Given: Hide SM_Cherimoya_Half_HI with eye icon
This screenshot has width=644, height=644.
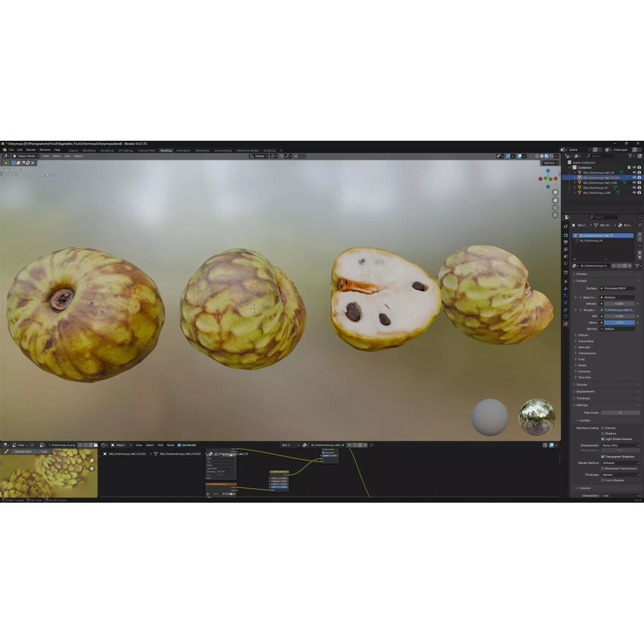Looking at the screenshot, I should click(x=634, y=172).
